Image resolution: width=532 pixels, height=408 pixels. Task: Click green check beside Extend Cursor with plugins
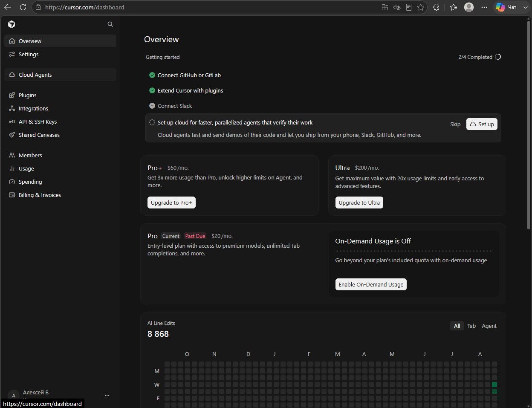point(152,90)
